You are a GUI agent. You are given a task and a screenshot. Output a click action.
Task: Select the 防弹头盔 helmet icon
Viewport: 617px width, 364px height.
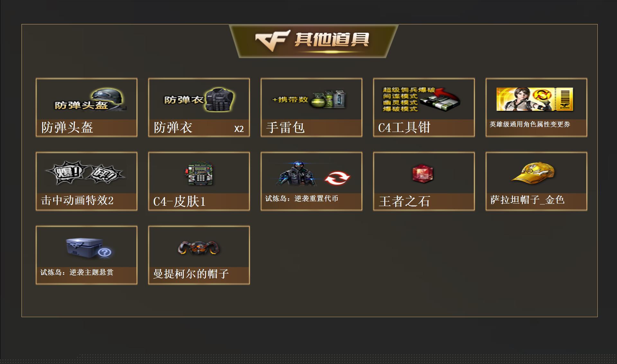[90, 100]
